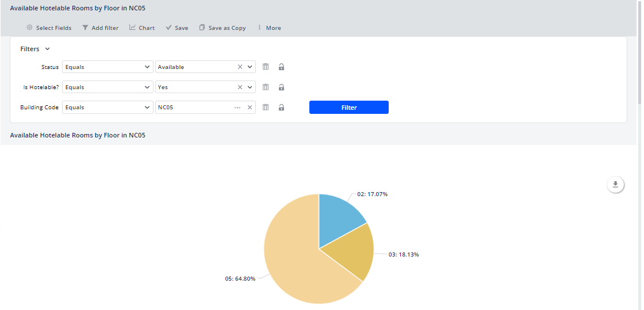Toggle lock on Status filter
Viewport: 644px width, 310px height.
281,67
